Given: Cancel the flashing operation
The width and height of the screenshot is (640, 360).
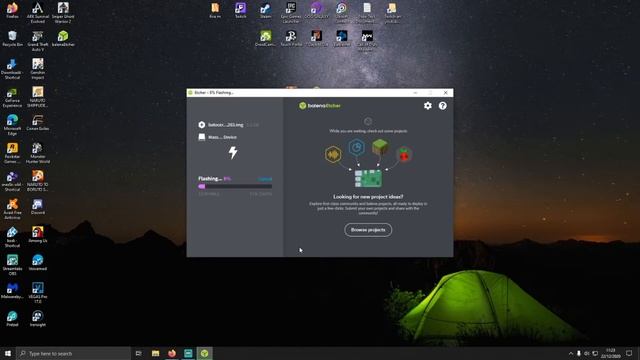Looking at the screenshot, I should pyautogui.click(x=265, y=179).
